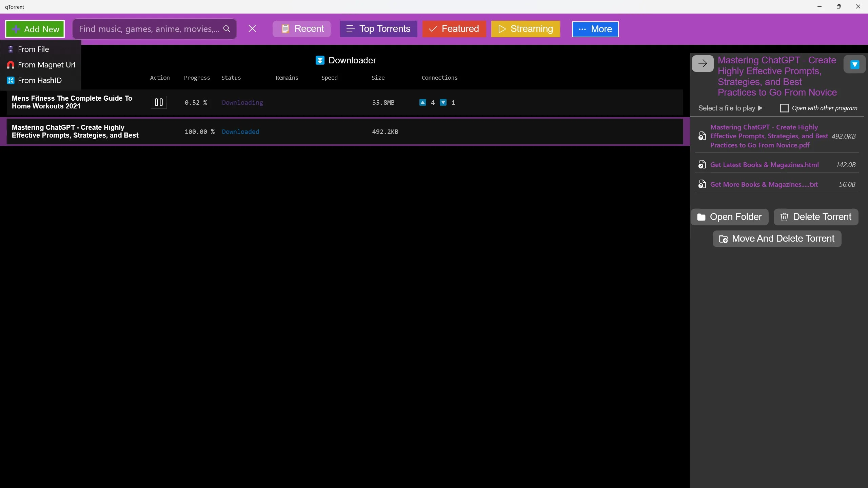The width and height of the screenshot is (868, 488).
Task: Click the magnifier search icon
Action: pos(227,29)
